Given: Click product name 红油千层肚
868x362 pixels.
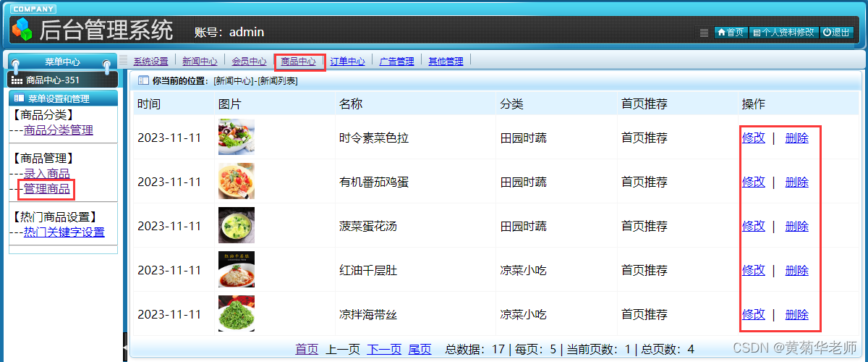Looking at the screenshot, I should click(368, 270).
